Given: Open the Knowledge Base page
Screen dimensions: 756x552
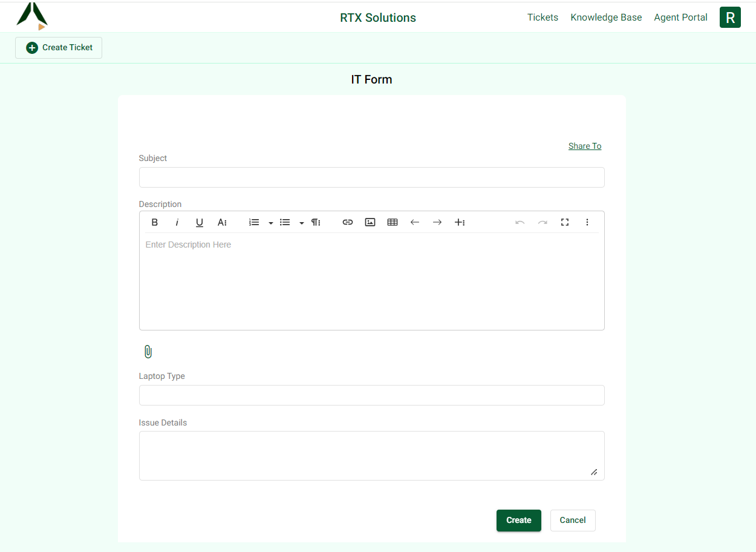Looking at the screenshot, I should 606,17.
